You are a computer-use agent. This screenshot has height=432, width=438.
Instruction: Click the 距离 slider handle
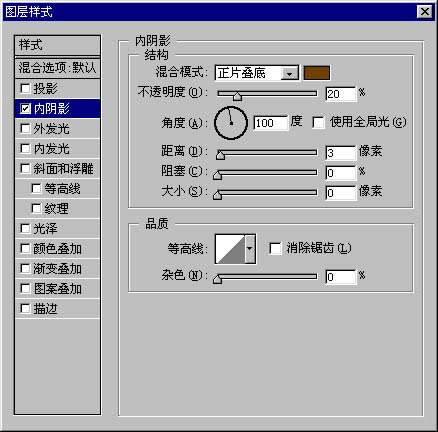(x=220, y=155)
